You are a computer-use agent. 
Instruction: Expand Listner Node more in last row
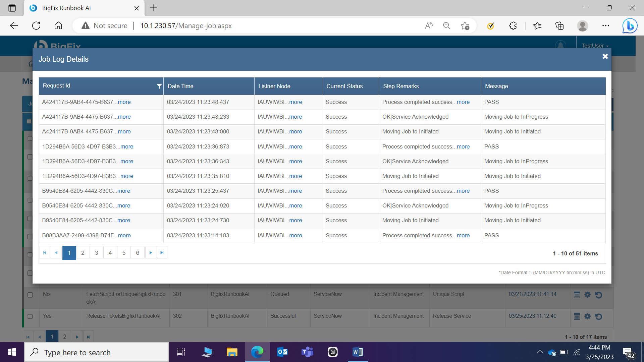pos(295,236)
